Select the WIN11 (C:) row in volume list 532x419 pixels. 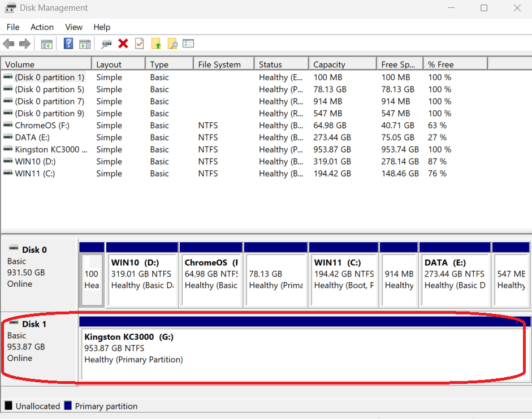[x=34, y=174]
